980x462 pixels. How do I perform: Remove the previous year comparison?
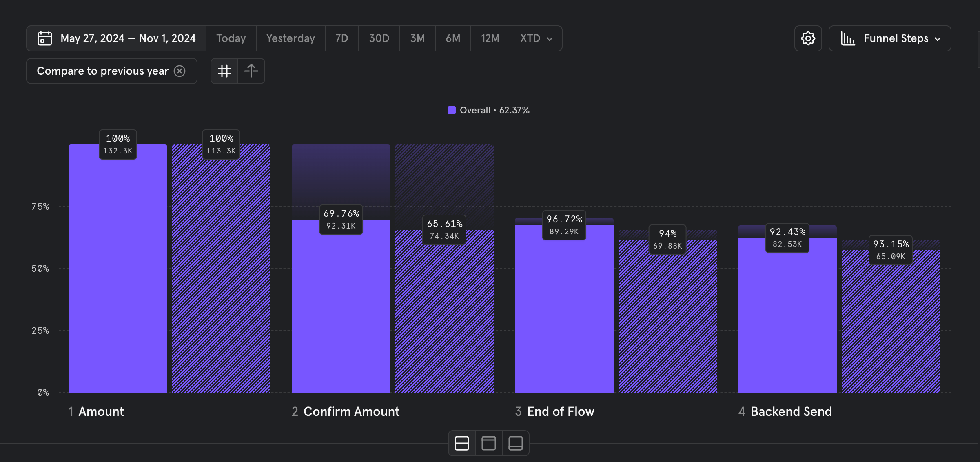coord(180,71)
